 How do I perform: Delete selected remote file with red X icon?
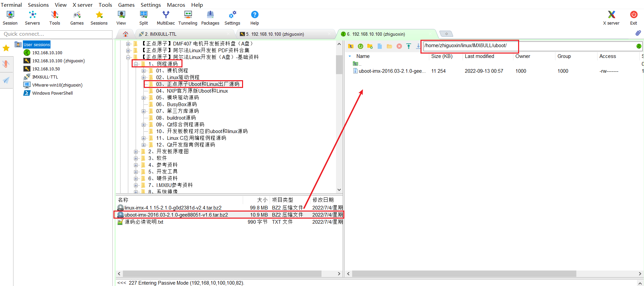click(399, 46)
